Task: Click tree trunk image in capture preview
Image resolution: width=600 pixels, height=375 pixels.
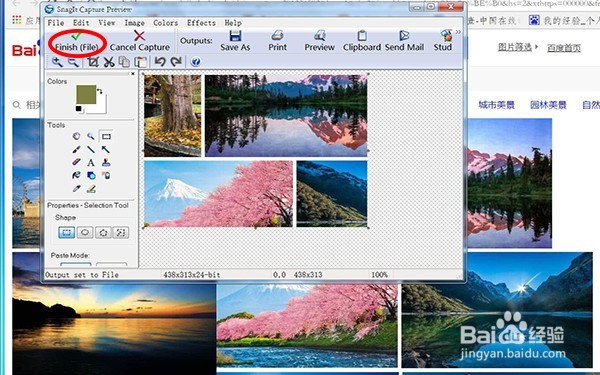Action: tap(173, 115)
